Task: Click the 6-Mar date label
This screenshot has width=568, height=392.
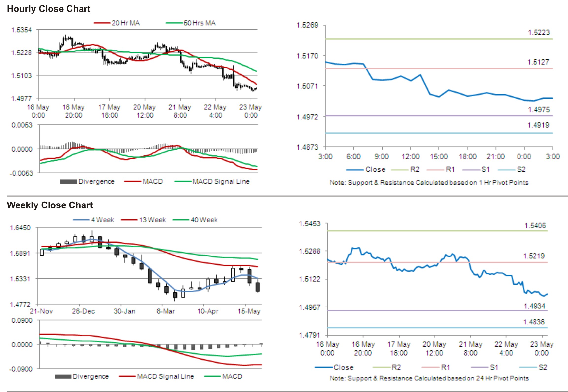Action: click(x=166, y=311)
